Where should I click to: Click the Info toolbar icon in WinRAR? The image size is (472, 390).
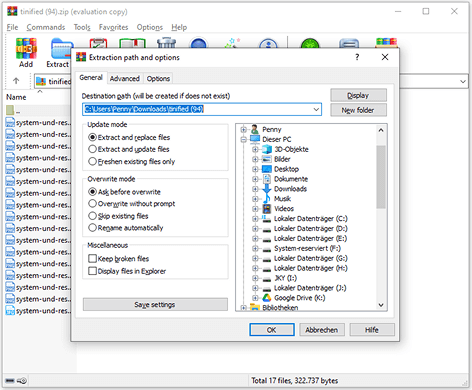268,44
